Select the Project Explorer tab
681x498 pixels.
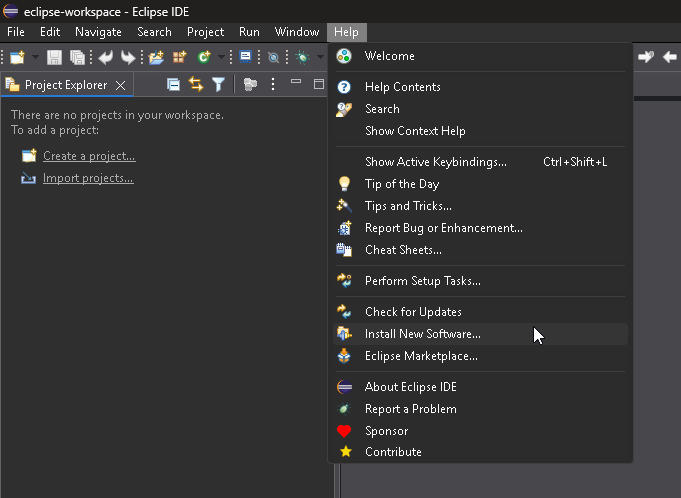pyautogui.click(x=66, y=85)
